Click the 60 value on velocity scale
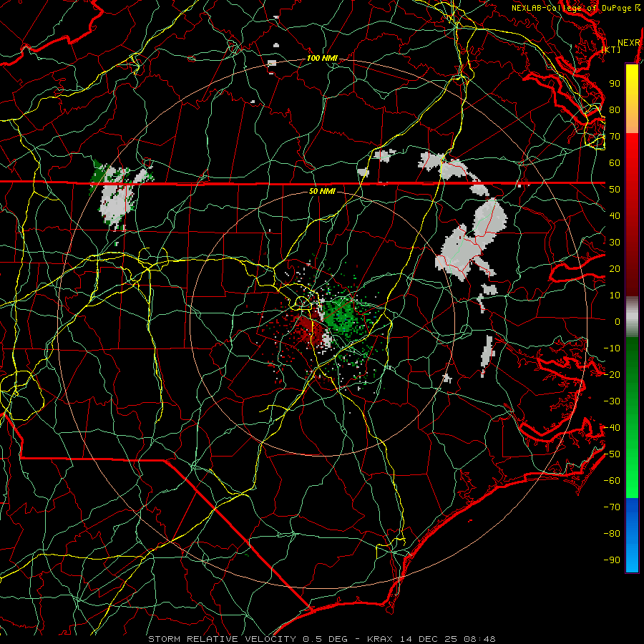The width and height of the screenshot is (644, 644). tap(615, 163)
